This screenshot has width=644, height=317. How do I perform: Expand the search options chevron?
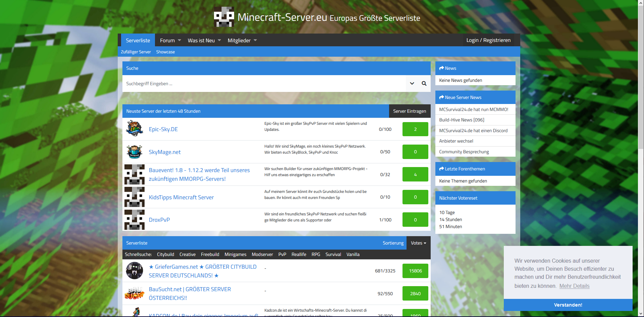coord(412,84)
